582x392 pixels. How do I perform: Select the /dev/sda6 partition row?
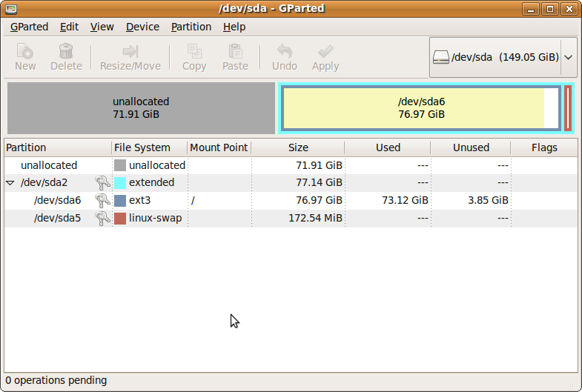pyautogui.click(x=291, y=201)
